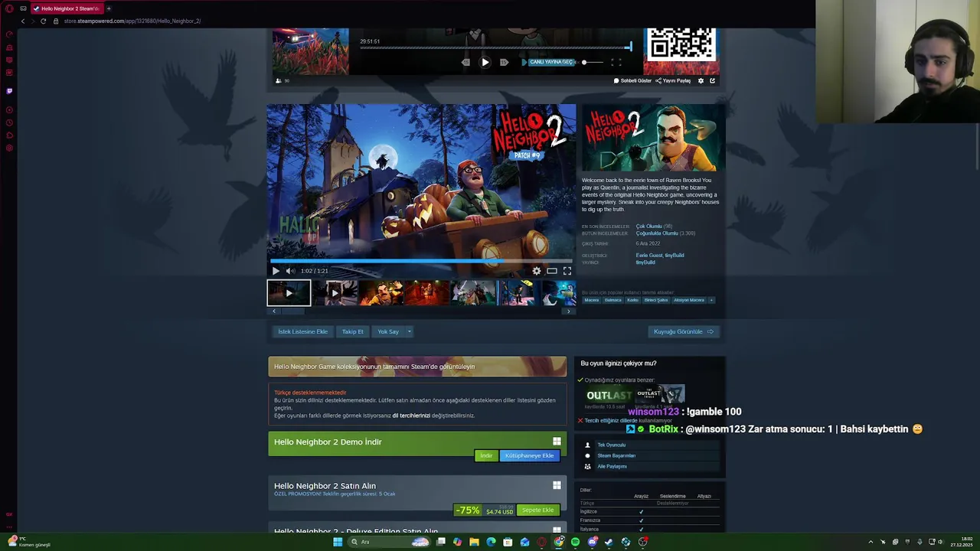Click Yayını Paylaş share link
Screen dimensions: 980x551
(x=673, y=80)
